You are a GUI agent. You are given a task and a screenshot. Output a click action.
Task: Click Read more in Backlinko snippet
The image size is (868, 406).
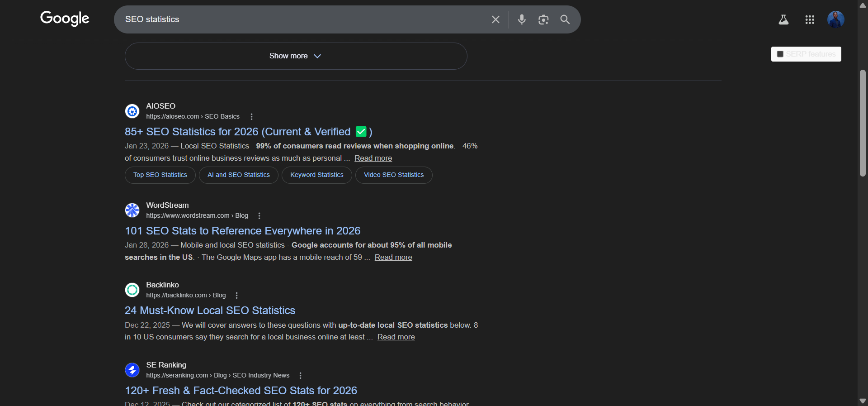(x=396, y=337)
